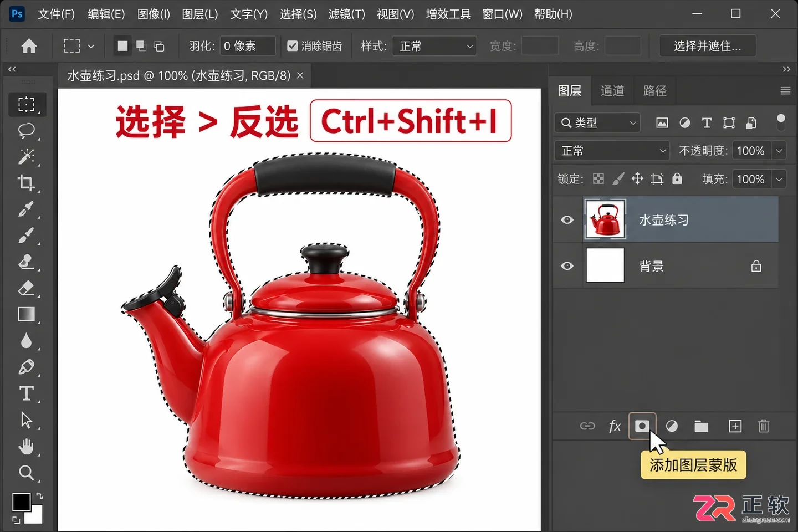Open the layer styles fx menu
The height and width of the screenshot is (532, 798).
coord(615,426)
